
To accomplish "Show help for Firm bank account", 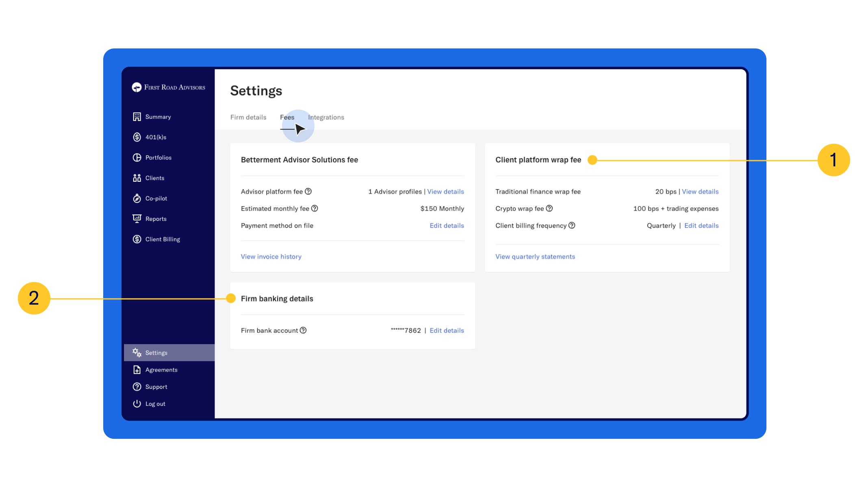I will 303,330.
